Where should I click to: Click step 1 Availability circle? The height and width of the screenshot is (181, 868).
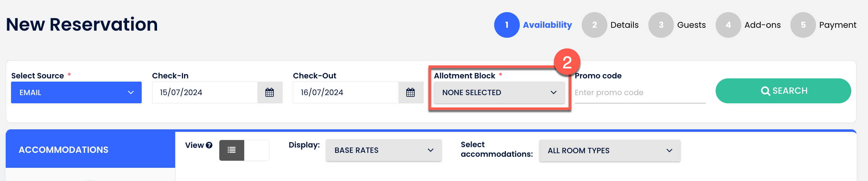[x=507, y=25]
